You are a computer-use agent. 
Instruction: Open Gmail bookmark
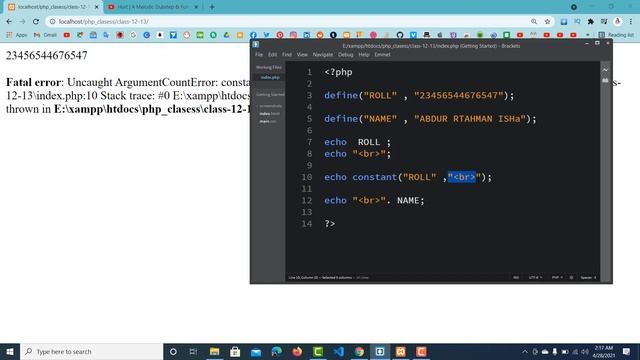coord(45,35)
